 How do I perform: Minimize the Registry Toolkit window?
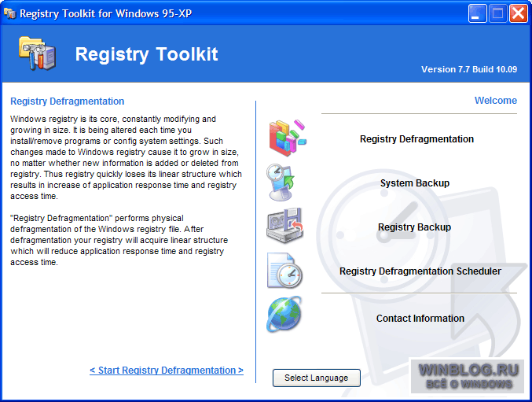point(477,13)
